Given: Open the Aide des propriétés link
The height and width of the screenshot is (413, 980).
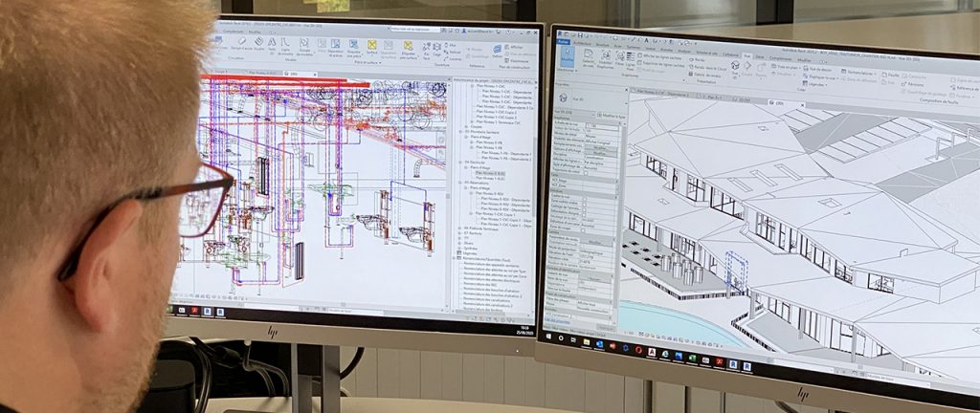Looking at the screenshot, I should (x=558, y=322).
